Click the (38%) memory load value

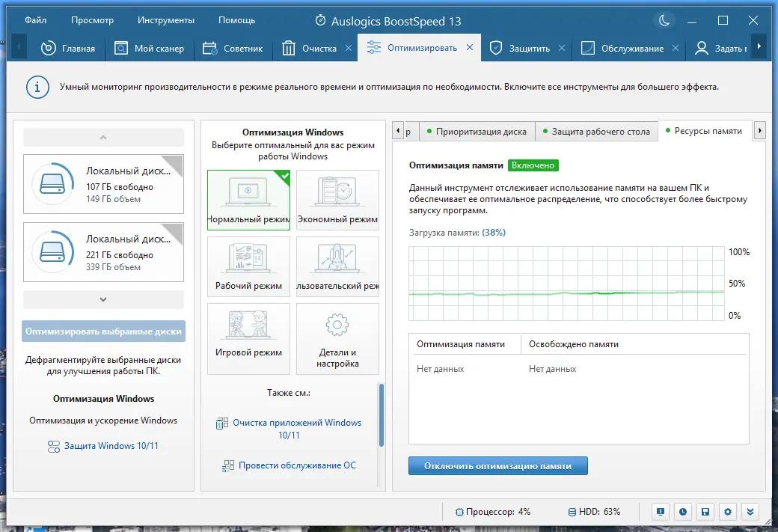tap(494, 232)
